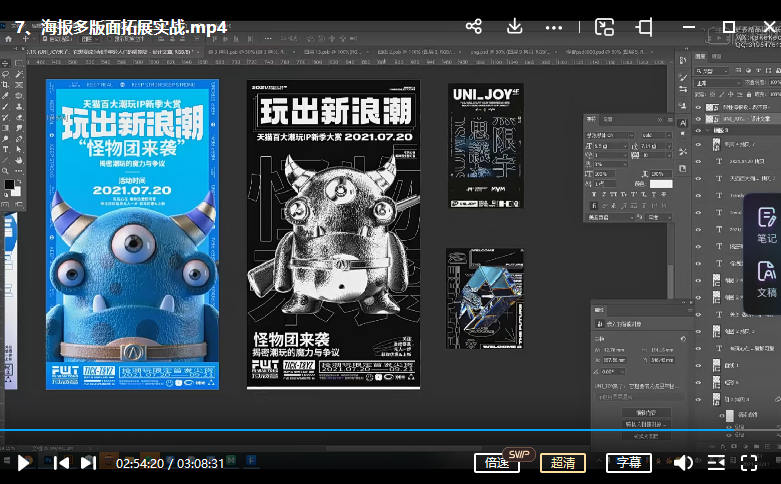Click the black-and-white monster poster artboard
Viewport: 781px width, 484px height.
pos(333,235)
